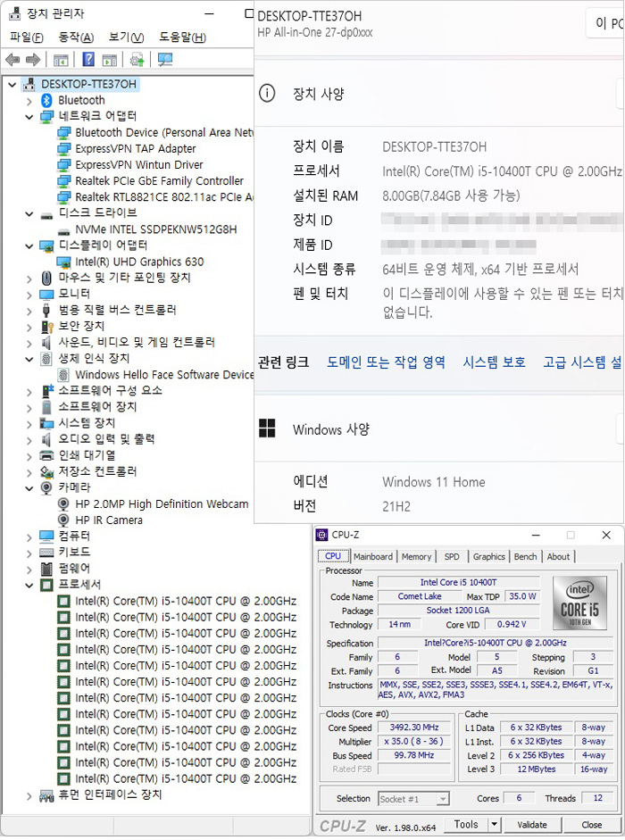625x840 pixels.
Task: Expand the 컴퓨터 category
Action: [29, 536]
